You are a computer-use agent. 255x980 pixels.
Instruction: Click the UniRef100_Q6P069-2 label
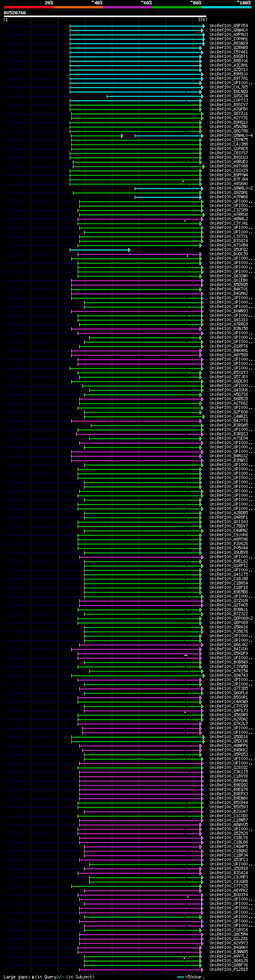click(231, 618)
